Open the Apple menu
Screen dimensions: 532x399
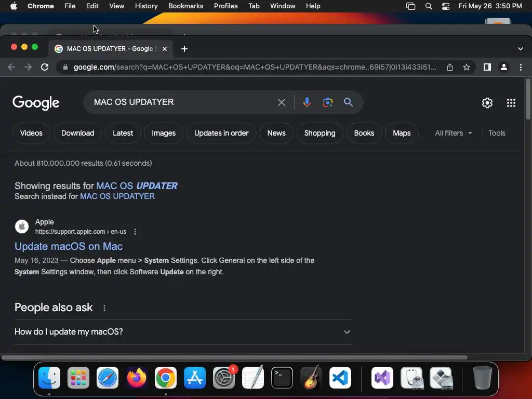pos(14,6)
